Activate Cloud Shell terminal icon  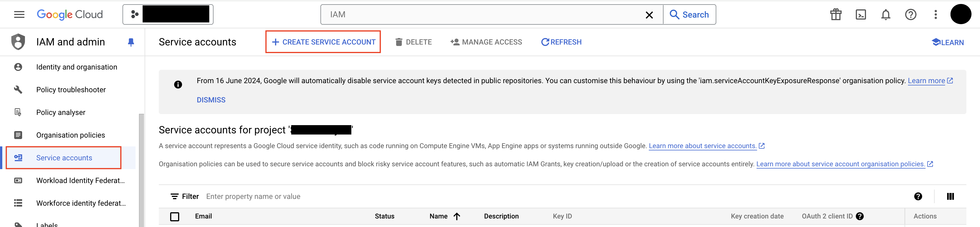pyautogui.click(x=861, y=14)
